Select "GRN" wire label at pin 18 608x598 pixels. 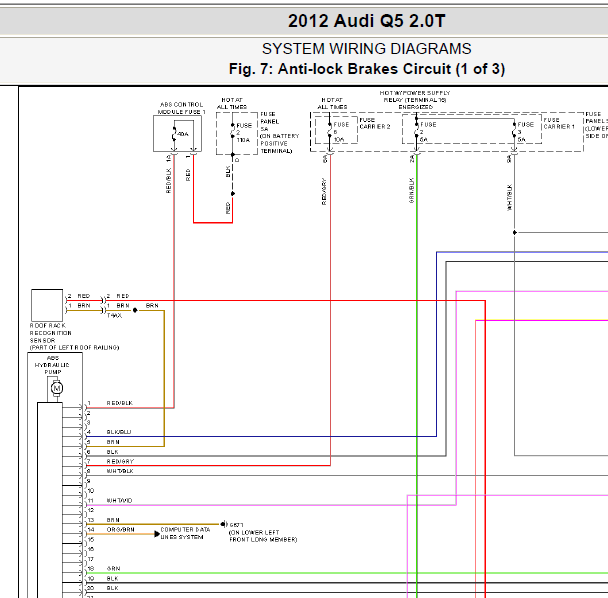[x=113, y=569]
